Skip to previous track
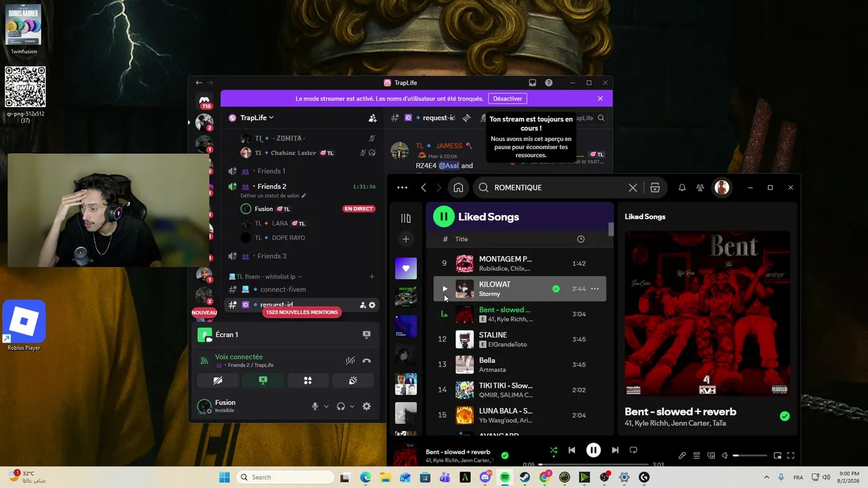 coord(572,450)
